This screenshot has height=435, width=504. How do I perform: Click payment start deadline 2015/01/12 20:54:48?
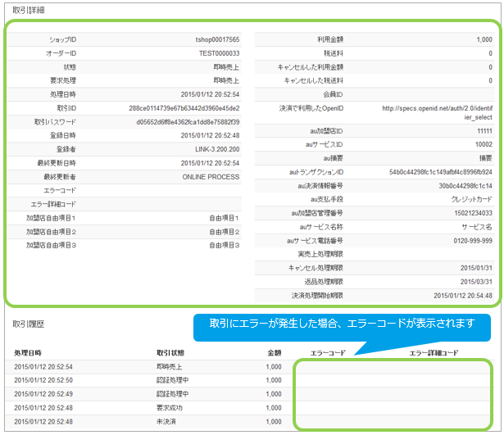point(463,296)
